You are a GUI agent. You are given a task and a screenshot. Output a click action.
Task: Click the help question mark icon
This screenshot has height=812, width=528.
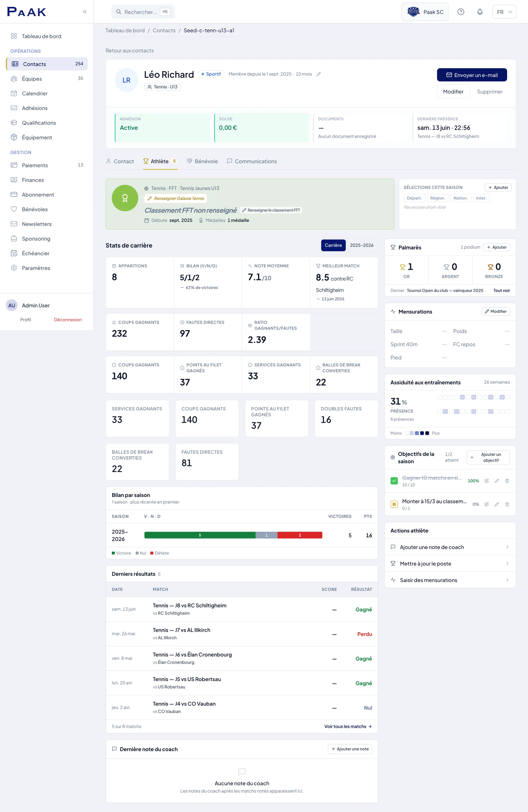[460, 12]
